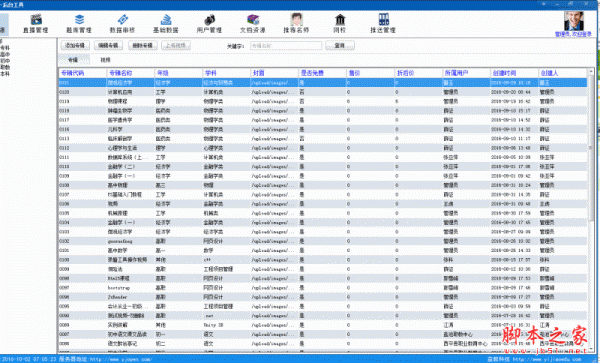Screen dimensions: 600x363
Task: Click the 益教科技 website link in status bar
Action: click(547, 359)
